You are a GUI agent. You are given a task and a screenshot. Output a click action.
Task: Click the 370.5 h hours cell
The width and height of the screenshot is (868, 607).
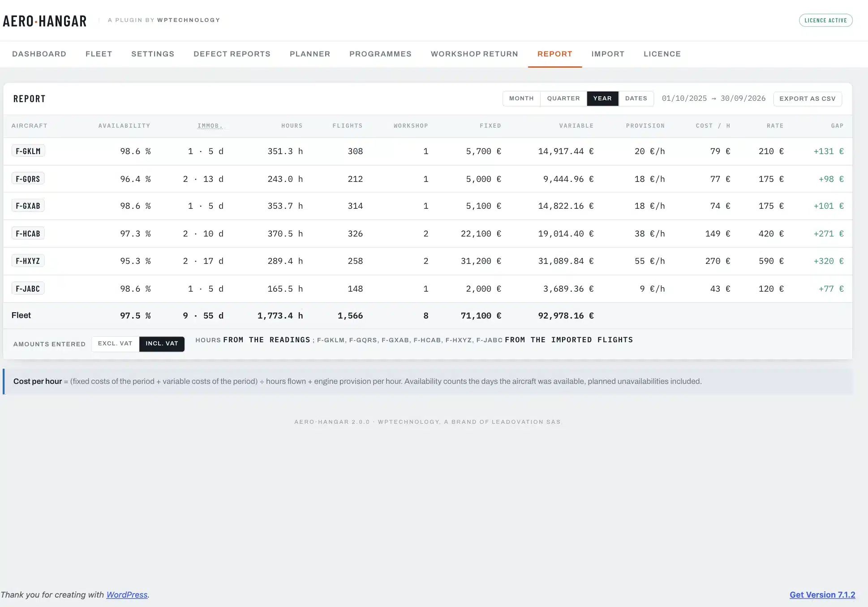pyautogui.click(x=285, y=234)
